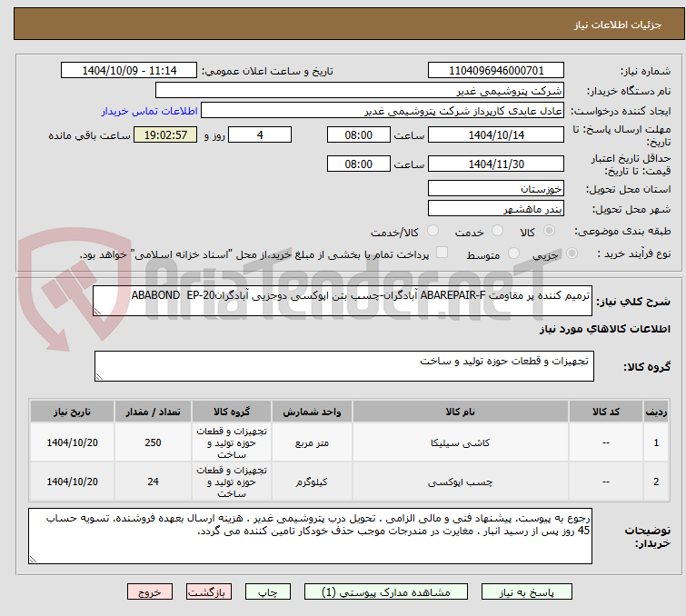Click the پاسخ به نیاز button
Viewport: 686px width, 616px height.
(x=527, y=592)
